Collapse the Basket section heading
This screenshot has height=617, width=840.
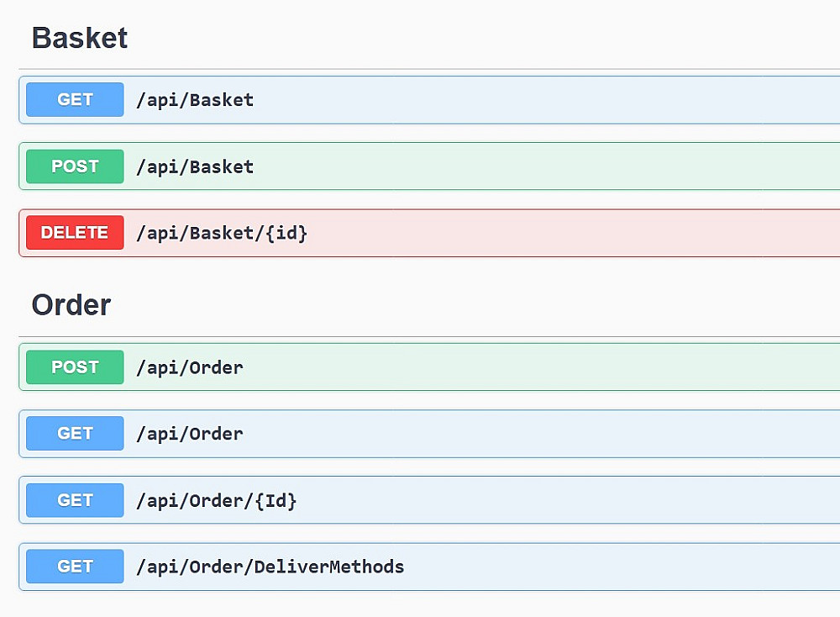click(x=80, y=38)
